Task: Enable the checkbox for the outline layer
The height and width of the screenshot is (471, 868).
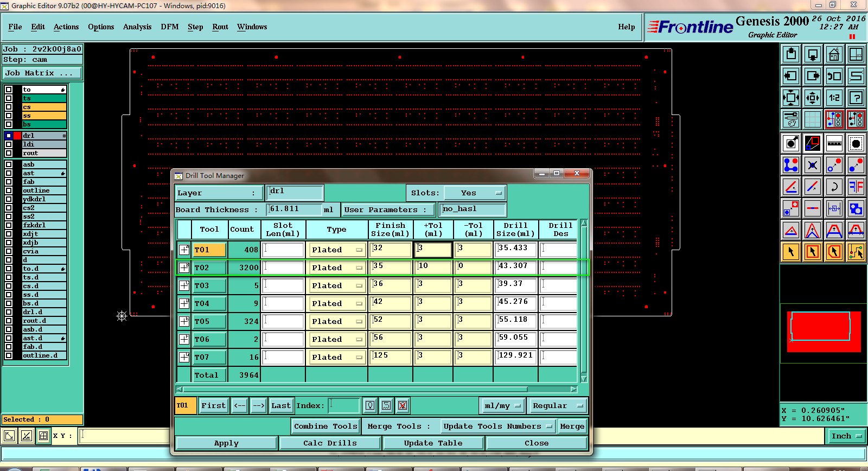Action: pos(9,190)
